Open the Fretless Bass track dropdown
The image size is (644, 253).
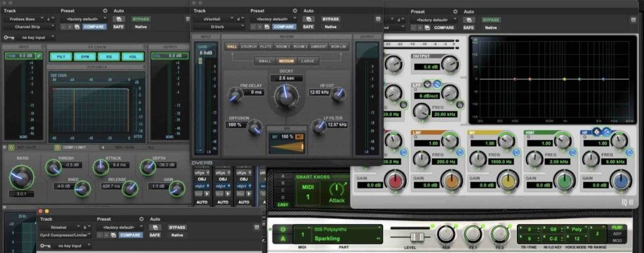[25, 19]
